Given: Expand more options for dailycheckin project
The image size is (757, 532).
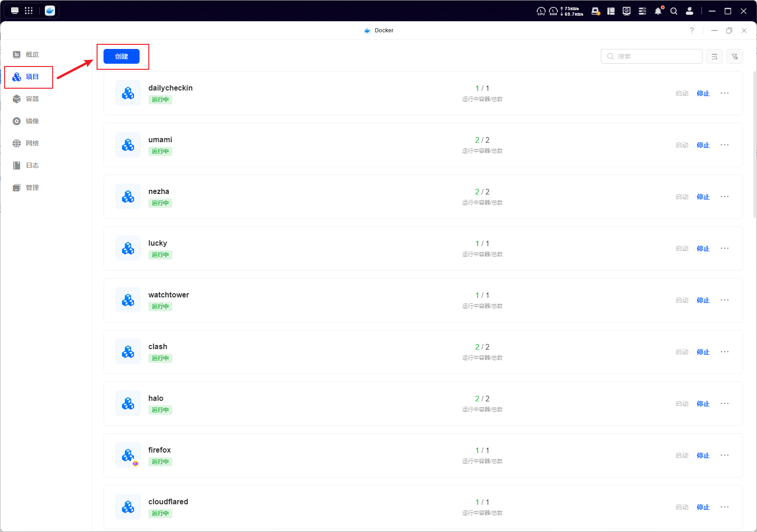Looking at the screenshot, I should pyautogui.click(x=724, y=93).
